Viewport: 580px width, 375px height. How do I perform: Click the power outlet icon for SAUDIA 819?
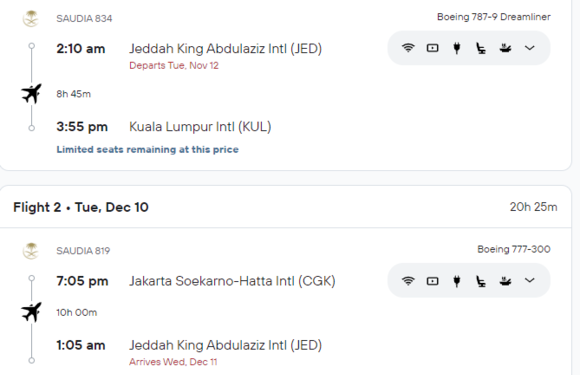[457, 281]
